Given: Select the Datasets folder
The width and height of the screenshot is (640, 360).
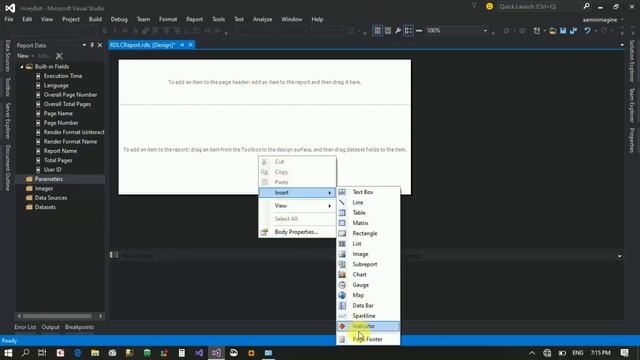Looking at the screenshot, I should click(45, 207).
